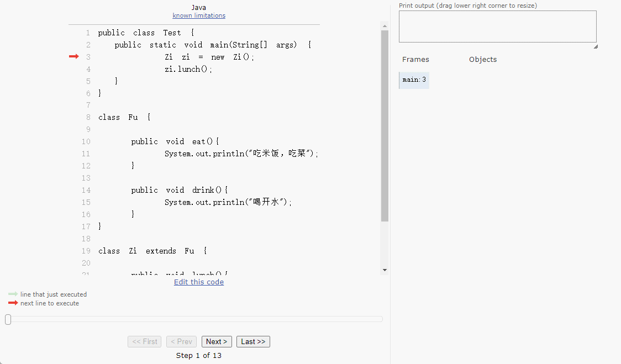
Task: Click the '< Prev' button
Action: click(x=181, y=341)
